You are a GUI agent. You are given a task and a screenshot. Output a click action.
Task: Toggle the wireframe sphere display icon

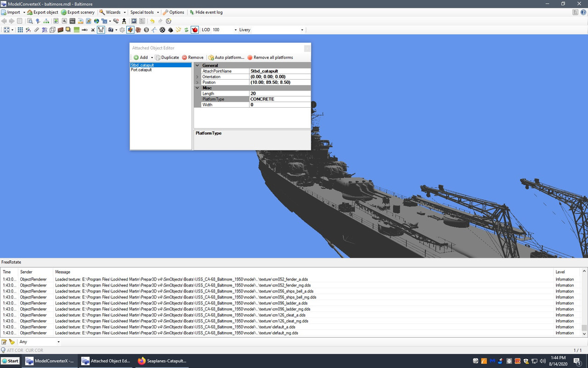tap(122, 30)
